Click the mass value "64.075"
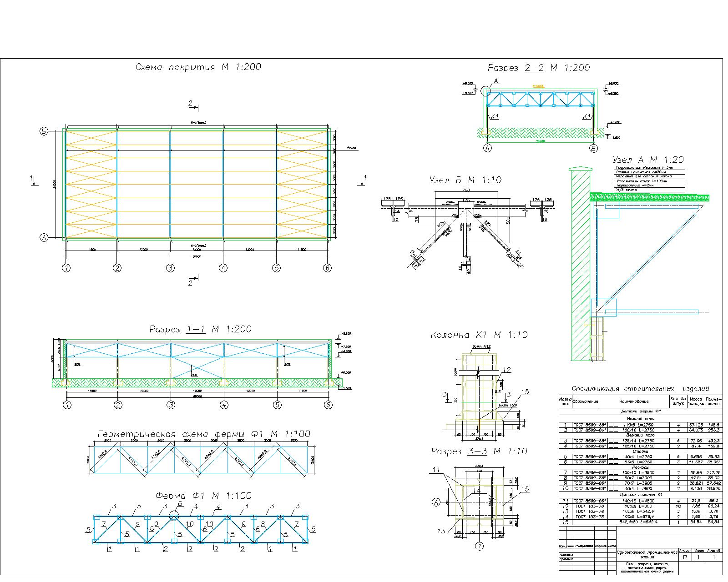728x582 pixels. pos(696,430)
